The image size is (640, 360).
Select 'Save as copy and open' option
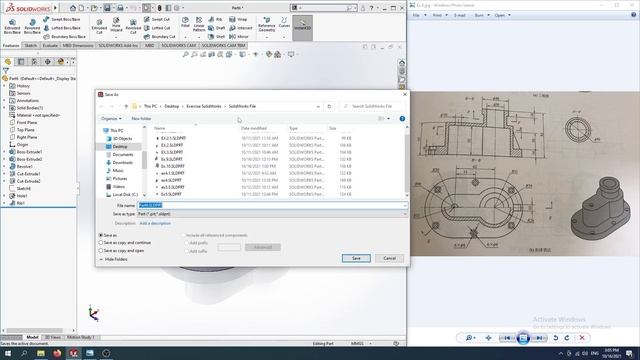click(x=101, y=251)
